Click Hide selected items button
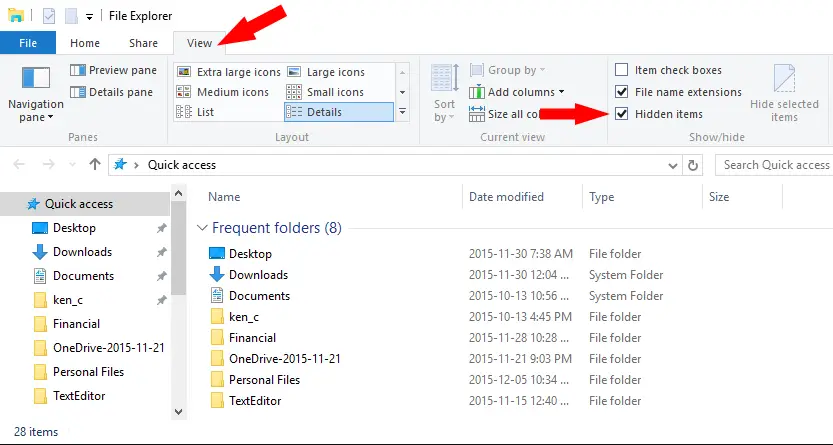 pos(784,93)
